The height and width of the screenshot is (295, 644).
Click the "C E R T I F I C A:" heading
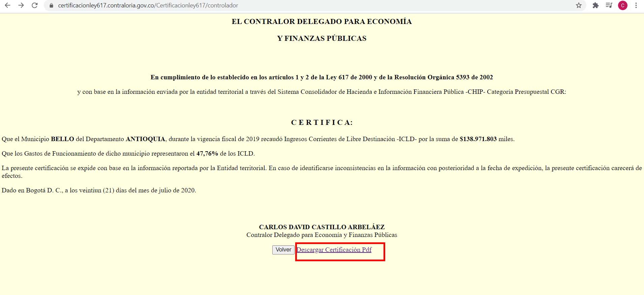[x=322, y=123]
